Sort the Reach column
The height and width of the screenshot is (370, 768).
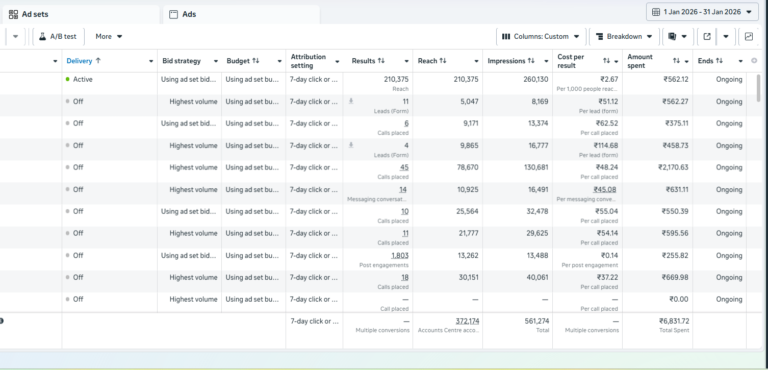tap(443, 61)
